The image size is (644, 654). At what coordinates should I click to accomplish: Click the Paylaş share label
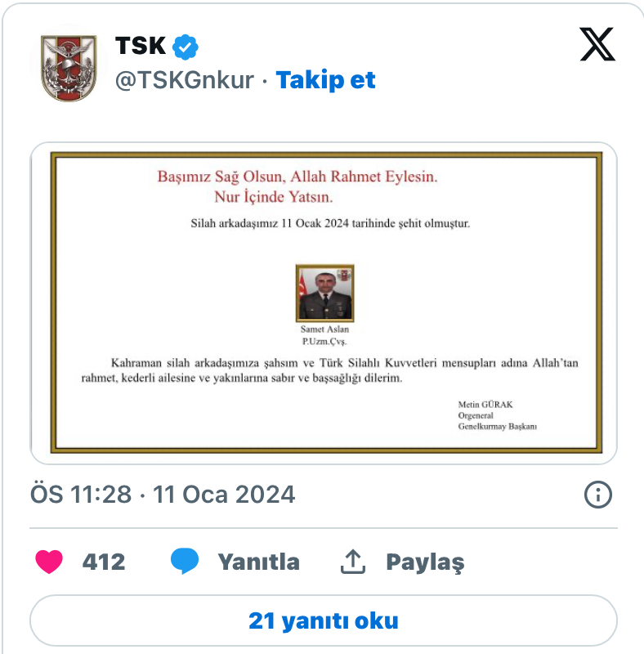pyautogui.click(x=425, y=562)
